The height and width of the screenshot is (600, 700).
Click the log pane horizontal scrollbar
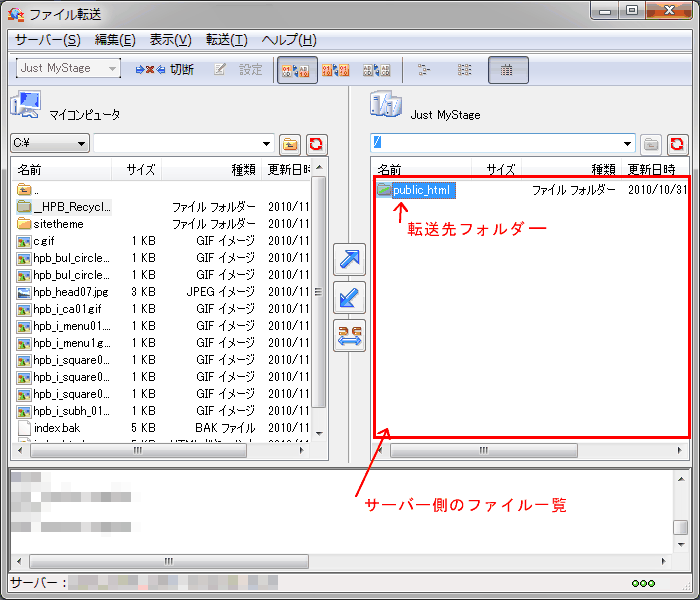coord(169,561)
